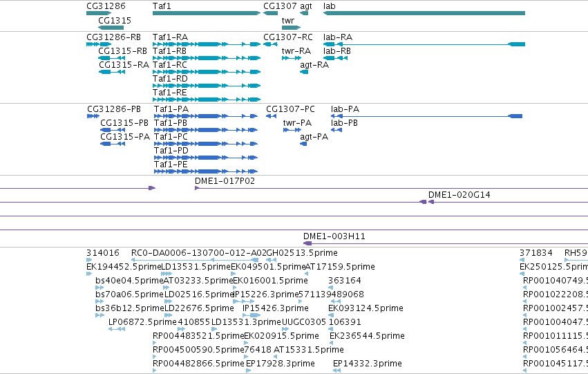
Task: Select protein Taf1-PD
Action: coord(171,151)
